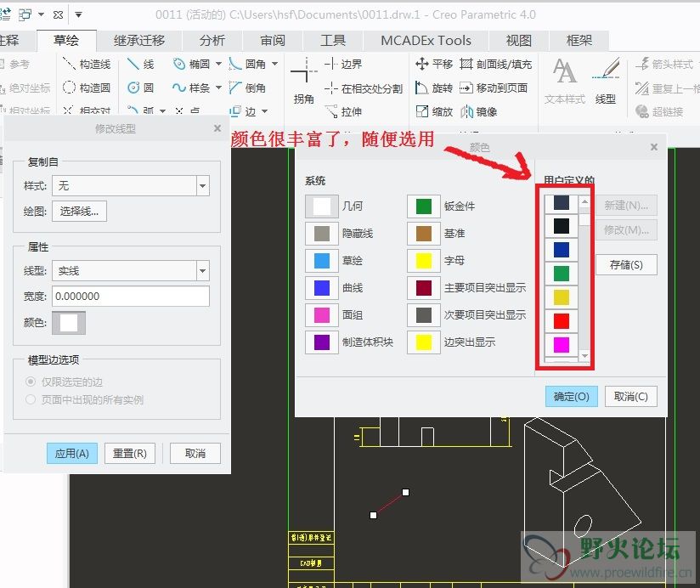Activate the 平移 translate tool
Screen dimensions: 700x588
pyautogui.click(x=433, y=65)
